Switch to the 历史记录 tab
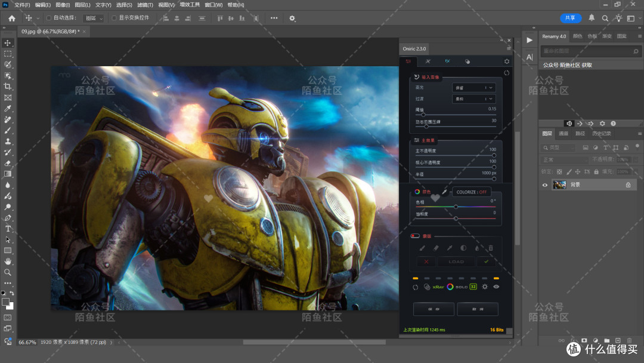 click(601, 134)
